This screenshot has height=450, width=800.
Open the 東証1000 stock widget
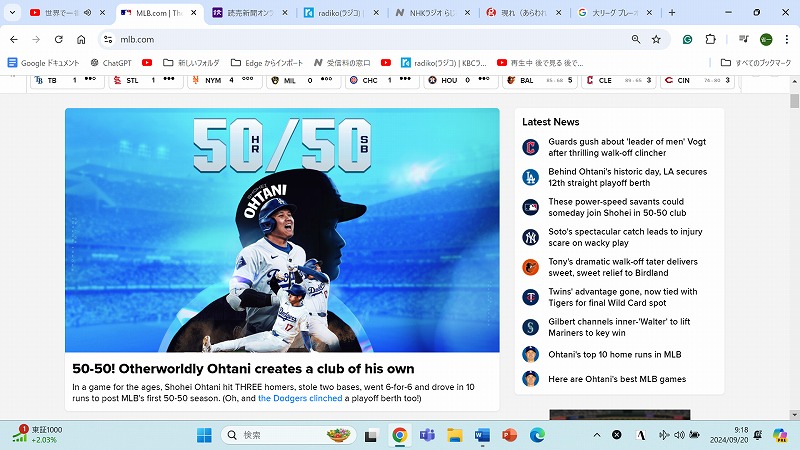coord(37,434)
